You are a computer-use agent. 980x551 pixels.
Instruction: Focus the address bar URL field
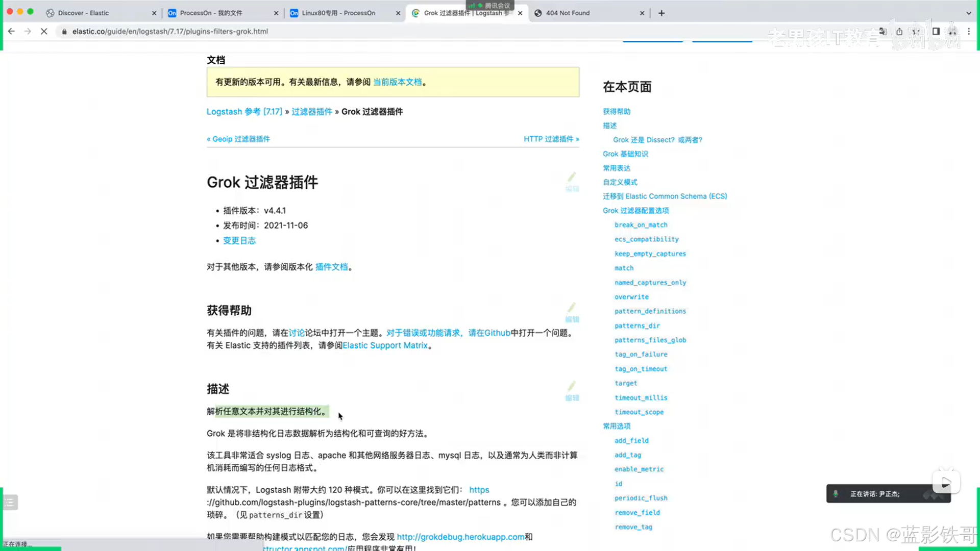click(170, 31)
